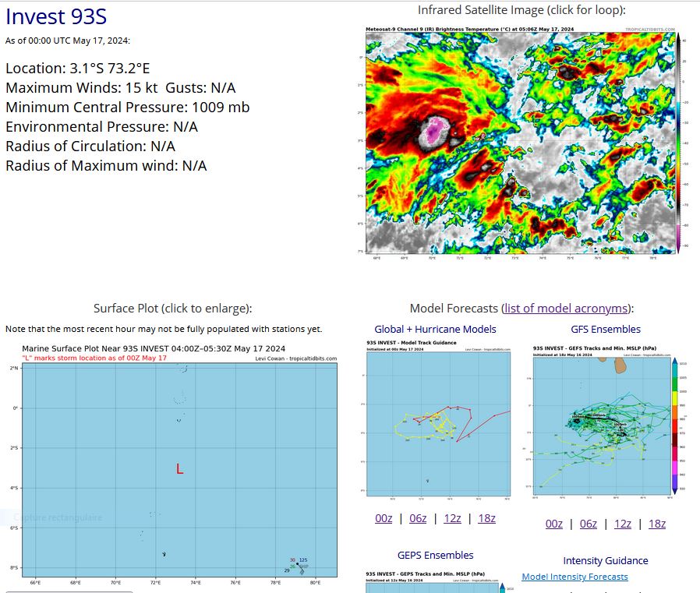Select the 18z GFS Ensembles run
Viewport: 700px width, 593px height.
pyautogui.click(x=656, y=523)
